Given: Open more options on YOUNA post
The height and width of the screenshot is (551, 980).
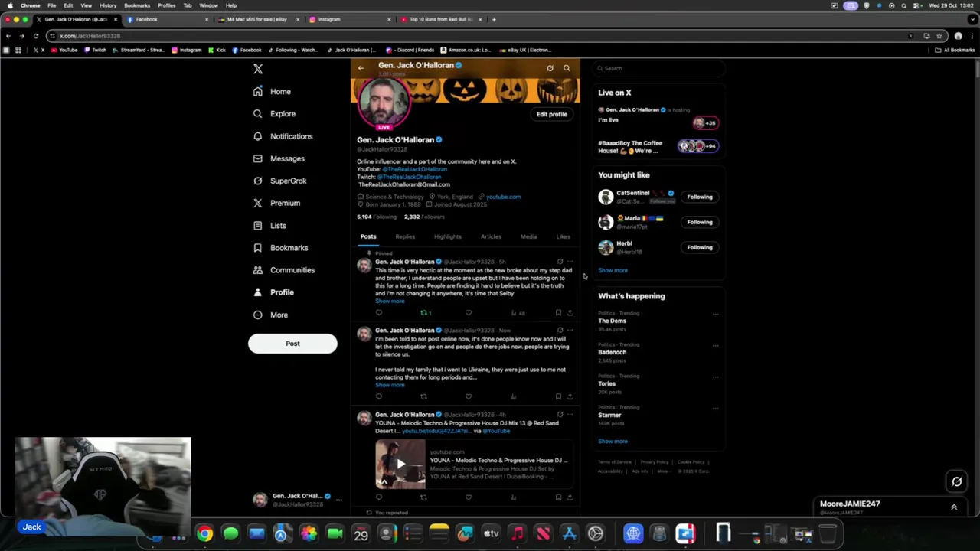Looking at the screenshot, I should click(x=570, y=415).
